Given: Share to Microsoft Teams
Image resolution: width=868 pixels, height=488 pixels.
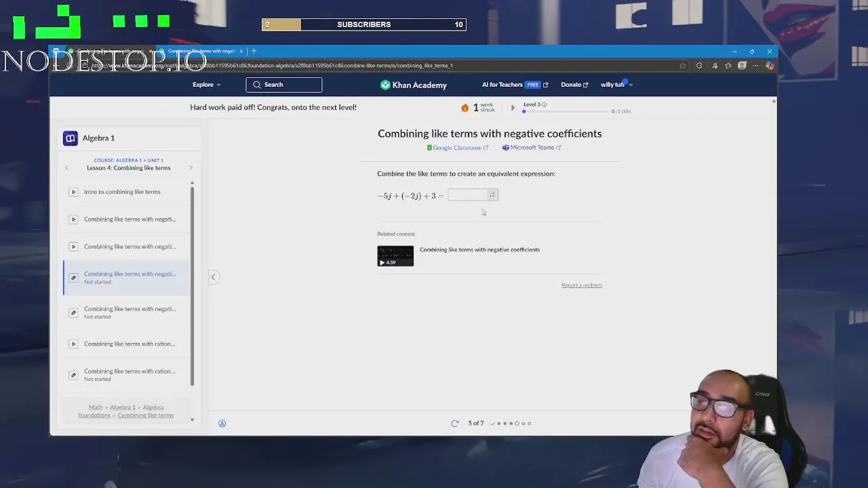Looking at the screenshot, I should point(532,148).
